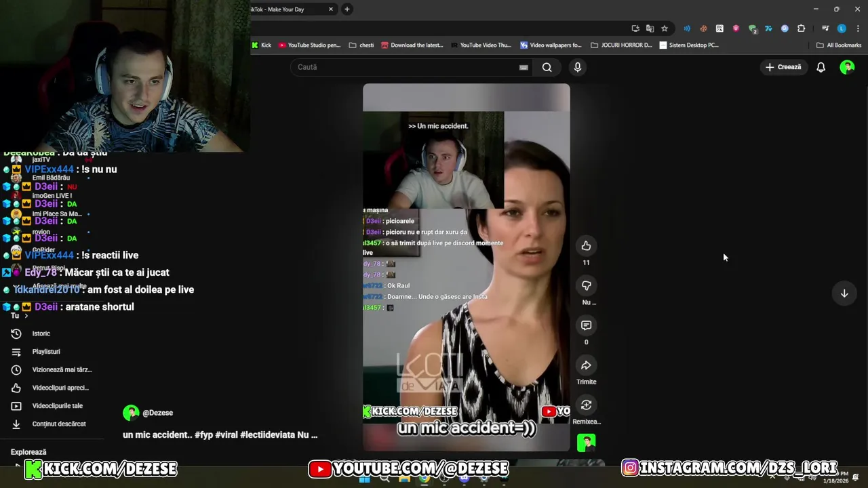Click the playing Short video
Screen dimensions: 868x488
[467, 267]
